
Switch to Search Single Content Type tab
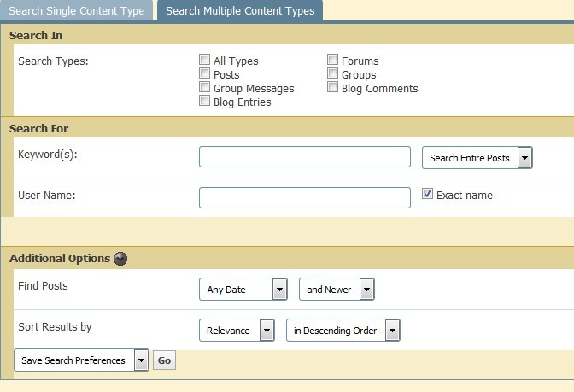click(x=77, y=11)
